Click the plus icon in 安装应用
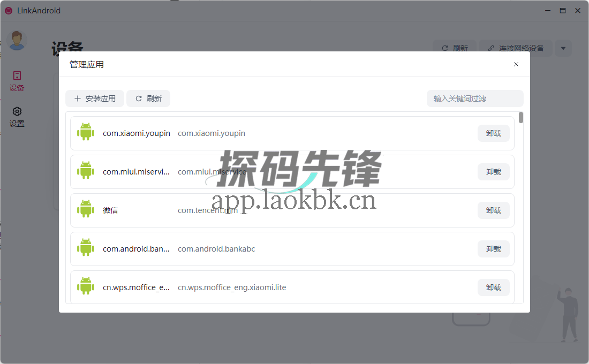The image size is (589, 364). pos(78,98)
